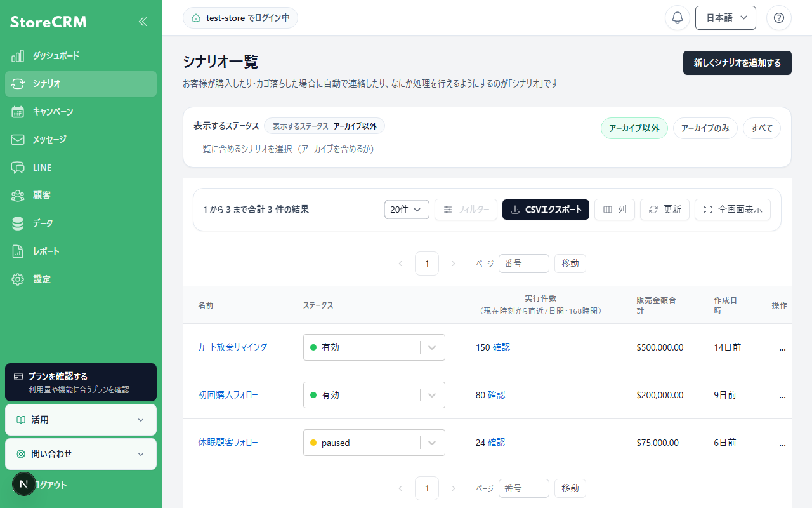Screen dimensions: 812x508
Task: Click the help question mark icon
Action: tap(779, 18)
